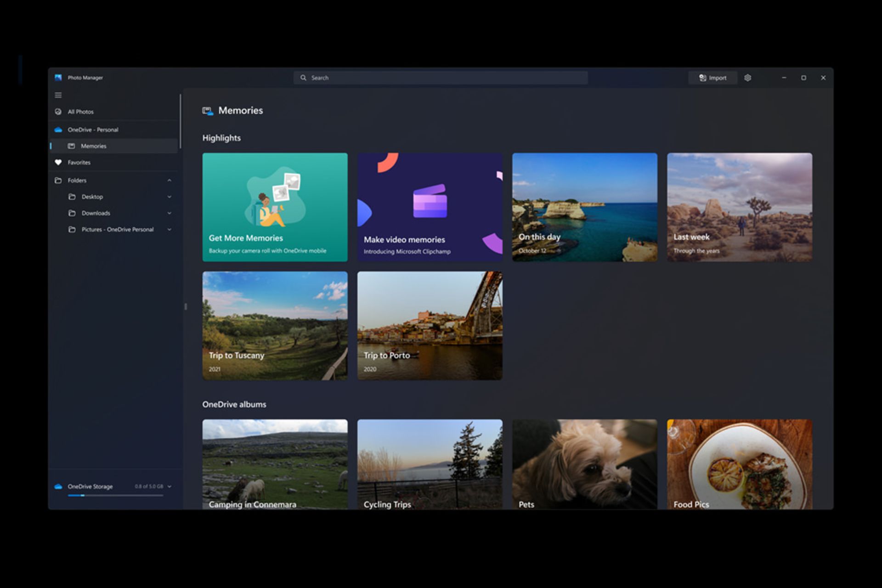Expand OneDrive Storage details chevron
Screen dimensions: 882x588
click(x=170, y=486)
